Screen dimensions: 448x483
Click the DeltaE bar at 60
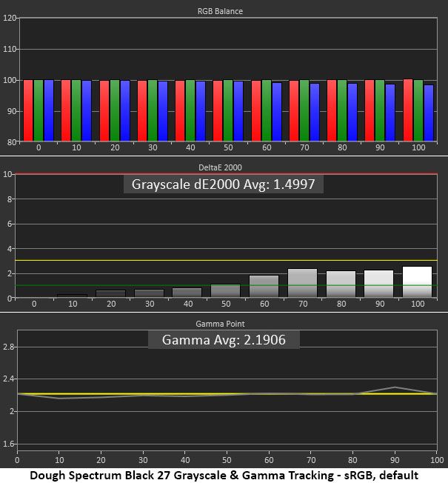[264, 287]
